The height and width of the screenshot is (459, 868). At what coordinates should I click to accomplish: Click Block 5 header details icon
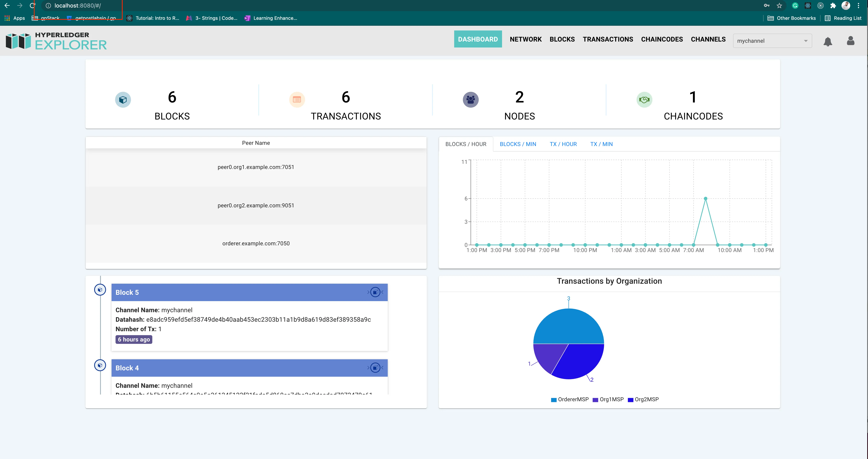point(375,292)
